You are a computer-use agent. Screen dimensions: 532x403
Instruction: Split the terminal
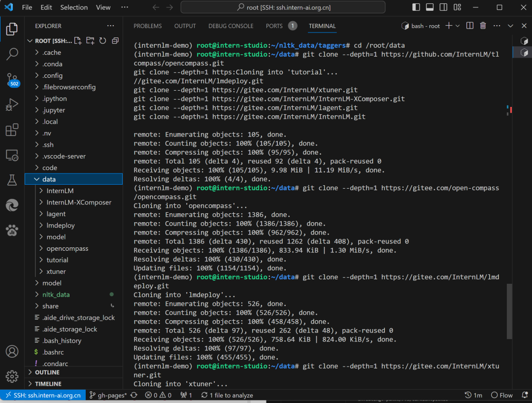tap(470, 26)
